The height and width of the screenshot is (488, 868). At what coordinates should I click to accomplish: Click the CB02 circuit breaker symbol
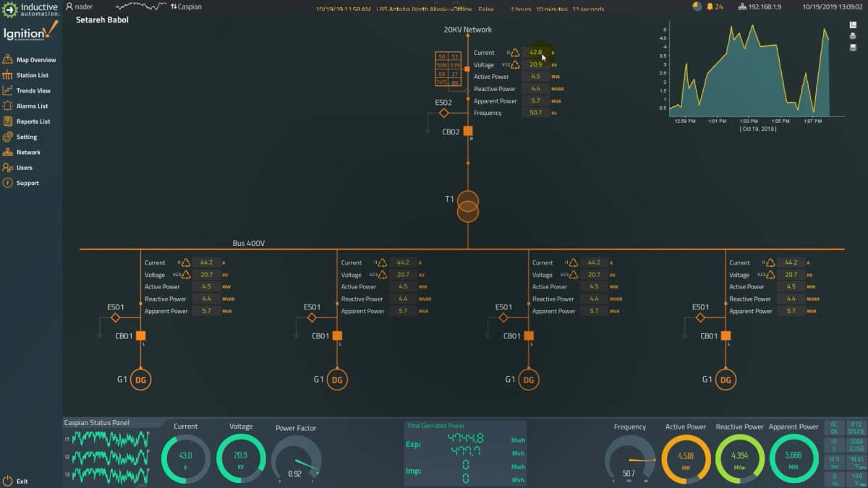click(468, 131)
